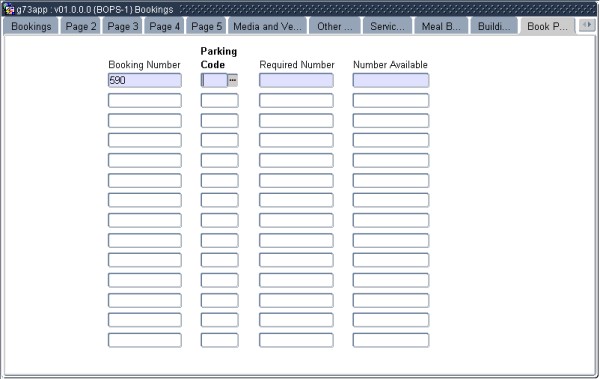Click the second-row Booking Number field

(145, 101)
